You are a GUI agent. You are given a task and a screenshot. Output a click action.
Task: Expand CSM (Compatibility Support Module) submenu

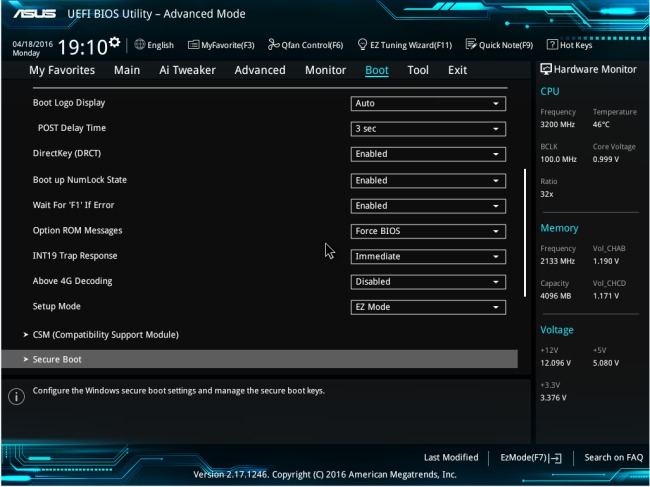click(105, 335)
